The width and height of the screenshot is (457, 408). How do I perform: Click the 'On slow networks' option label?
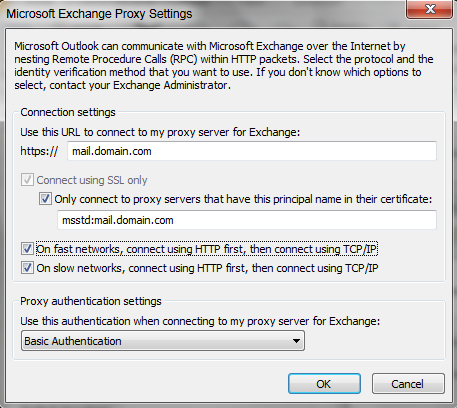pos(207,268)
